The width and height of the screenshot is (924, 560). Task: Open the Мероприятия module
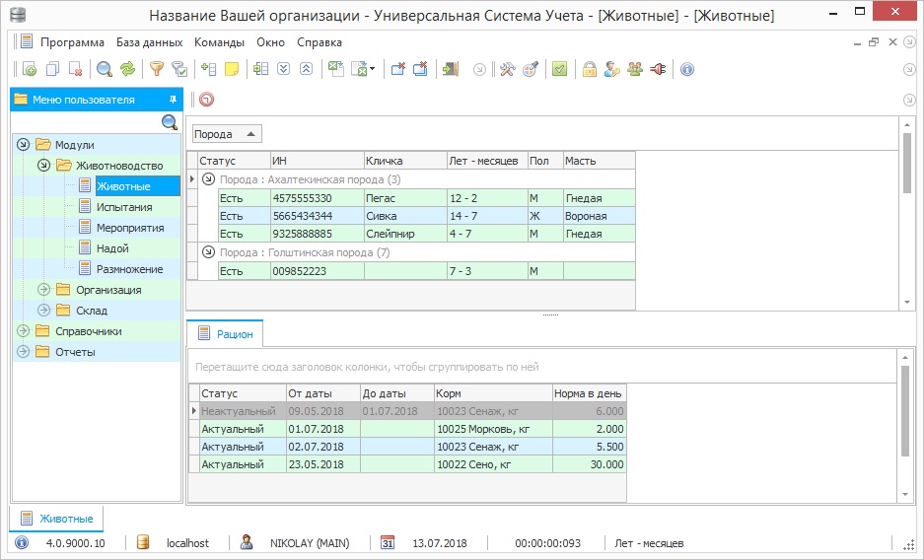[x=130, y=228]
